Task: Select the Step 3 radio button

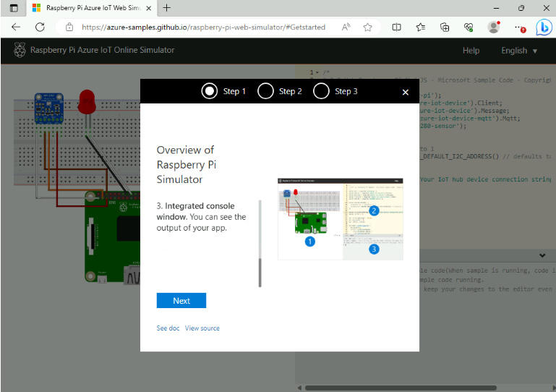Action: (321, 91)
